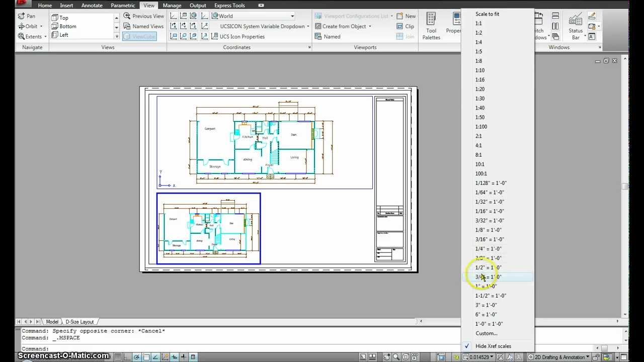Click the Pan tool in Navigate panel

point(27,16)
